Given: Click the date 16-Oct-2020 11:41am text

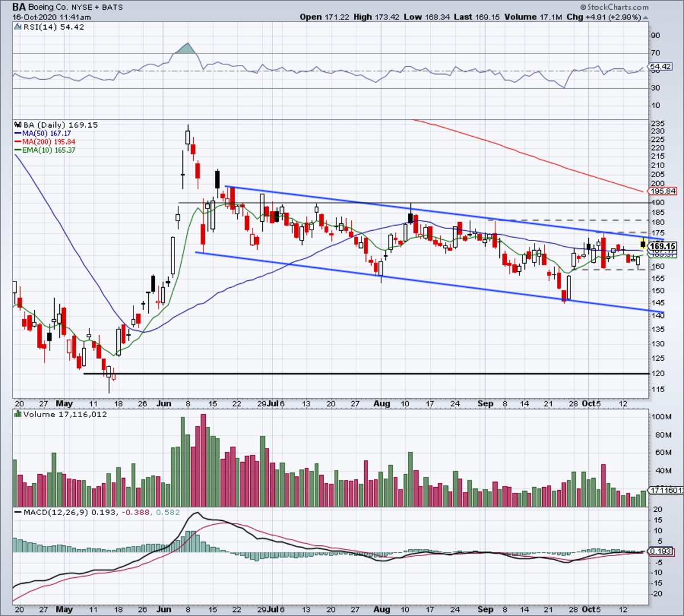Looking at the screenshot, I should click(51, 17).
